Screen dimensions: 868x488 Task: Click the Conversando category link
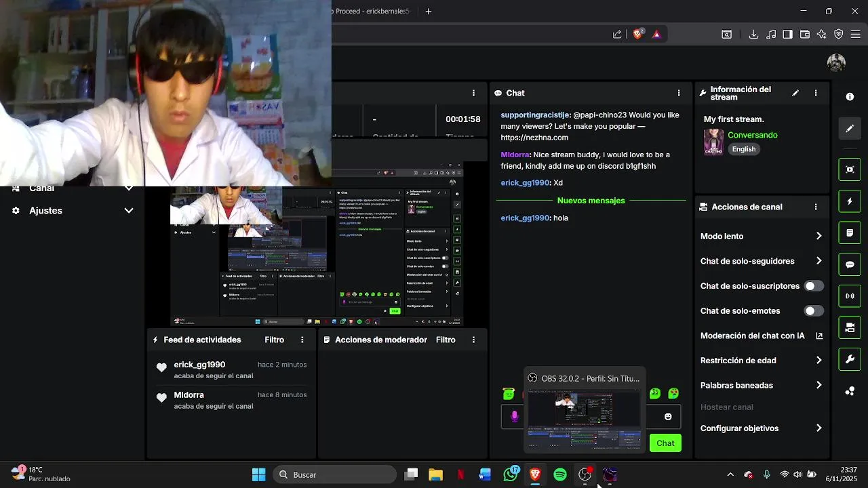(x=753, y=135)
